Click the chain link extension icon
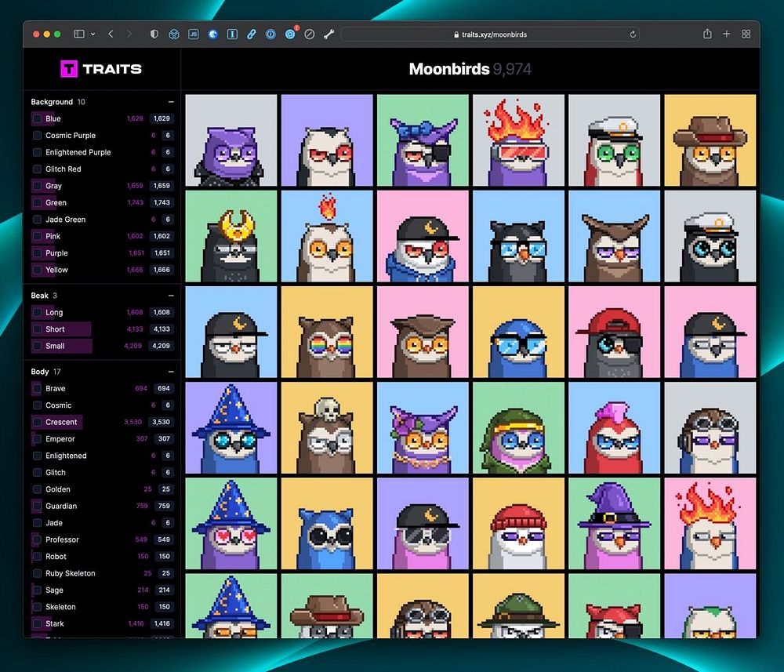The width and height of the screenshot is (784, 672). (x=252, y=34)
